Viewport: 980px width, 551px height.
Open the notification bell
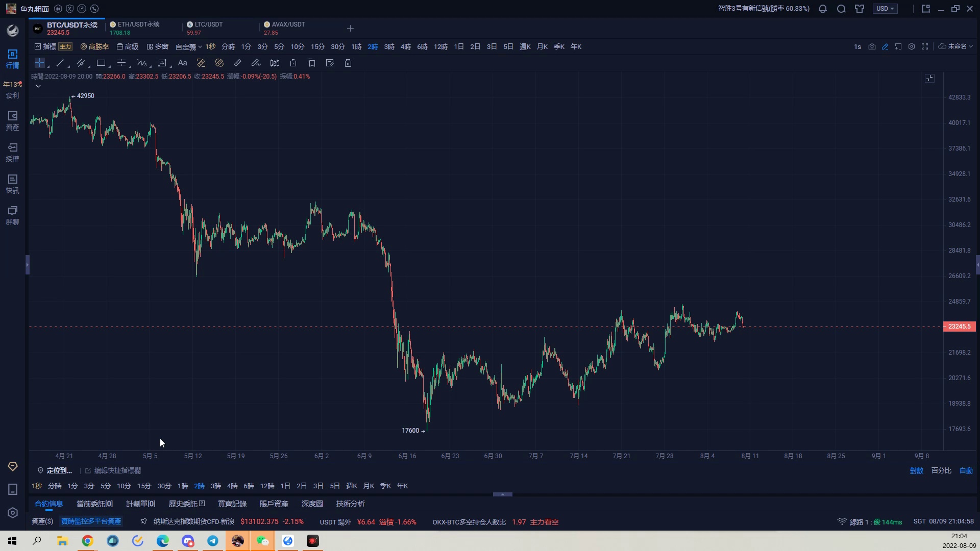[x=823, y=9]
